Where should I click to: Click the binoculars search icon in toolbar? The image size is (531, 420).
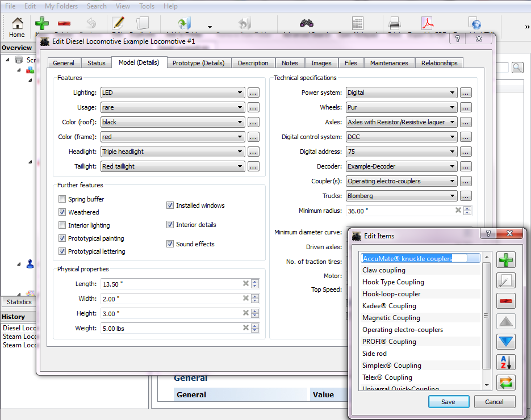pos(307,23)
